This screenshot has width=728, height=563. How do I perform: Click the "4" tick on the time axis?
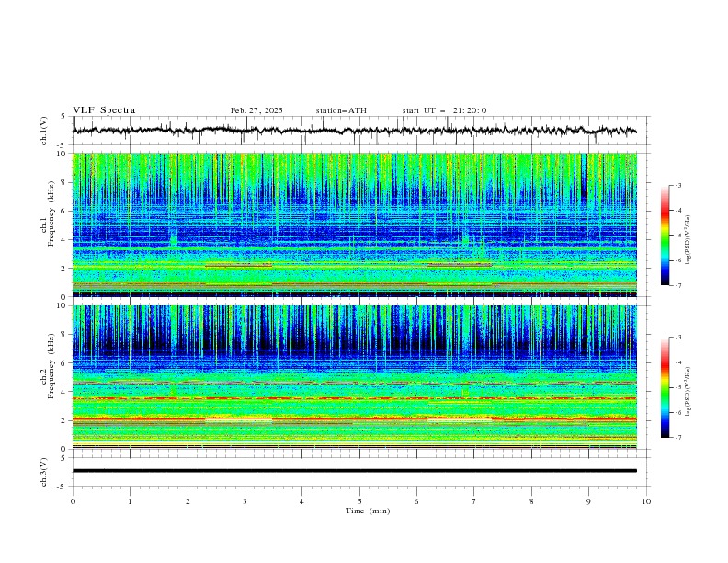point(301,501)
